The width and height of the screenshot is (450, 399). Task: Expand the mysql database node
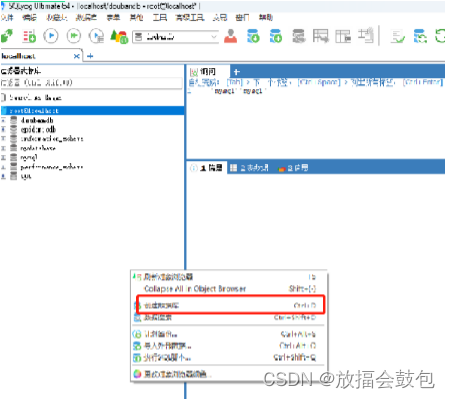[x=3, y=157]
